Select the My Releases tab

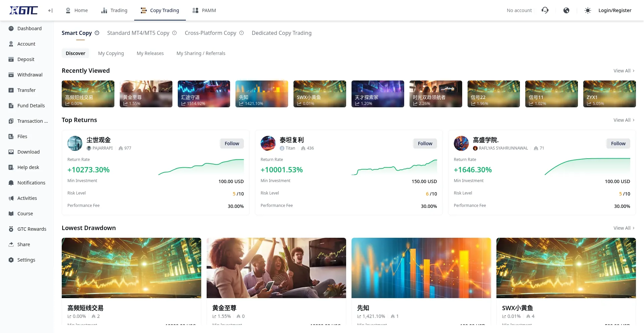pos(150,53)
